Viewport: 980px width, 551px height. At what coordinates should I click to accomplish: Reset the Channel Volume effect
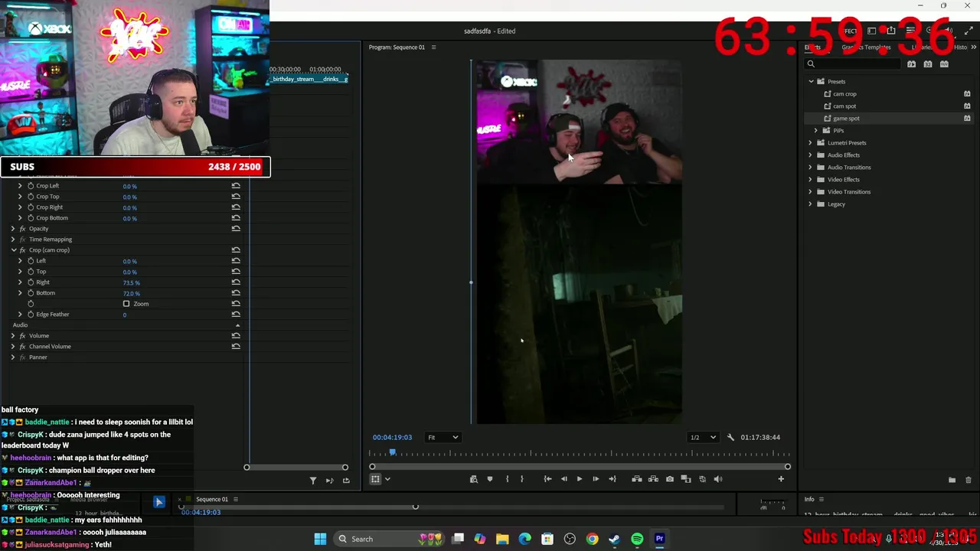click(236, 347)
